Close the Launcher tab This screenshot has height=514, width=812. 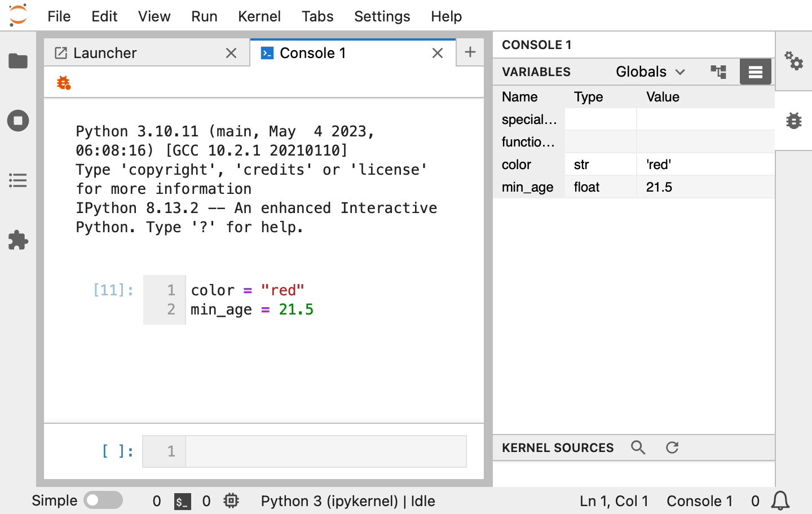click(231, 53)
